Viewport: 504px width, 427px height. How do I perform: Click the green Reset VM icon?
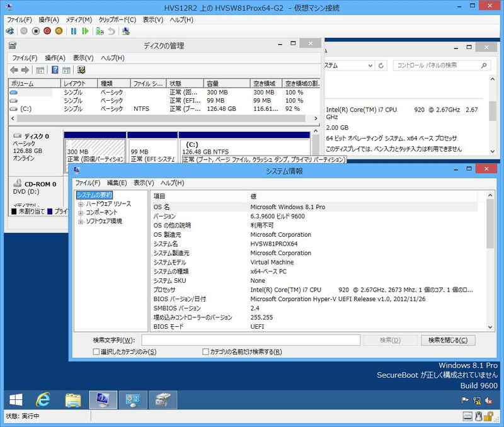coord(85,31)
